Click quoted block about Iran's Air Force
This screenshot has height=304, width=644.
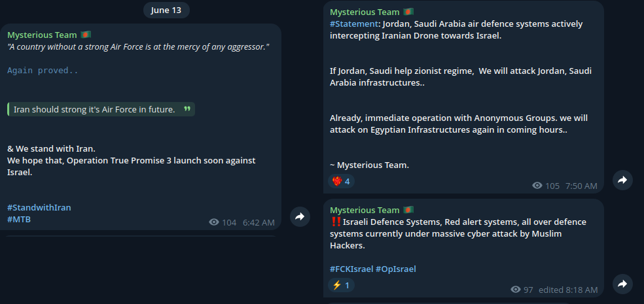point(101,110)
